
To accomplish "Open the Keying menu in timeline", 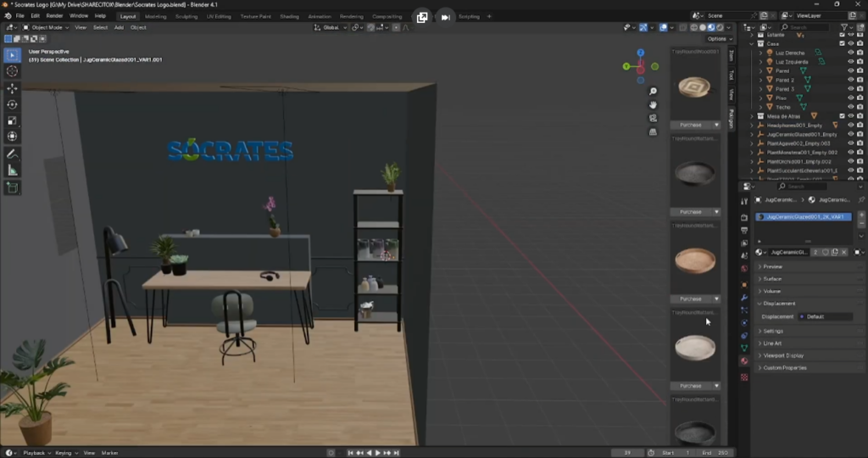I will pos(65,453).
